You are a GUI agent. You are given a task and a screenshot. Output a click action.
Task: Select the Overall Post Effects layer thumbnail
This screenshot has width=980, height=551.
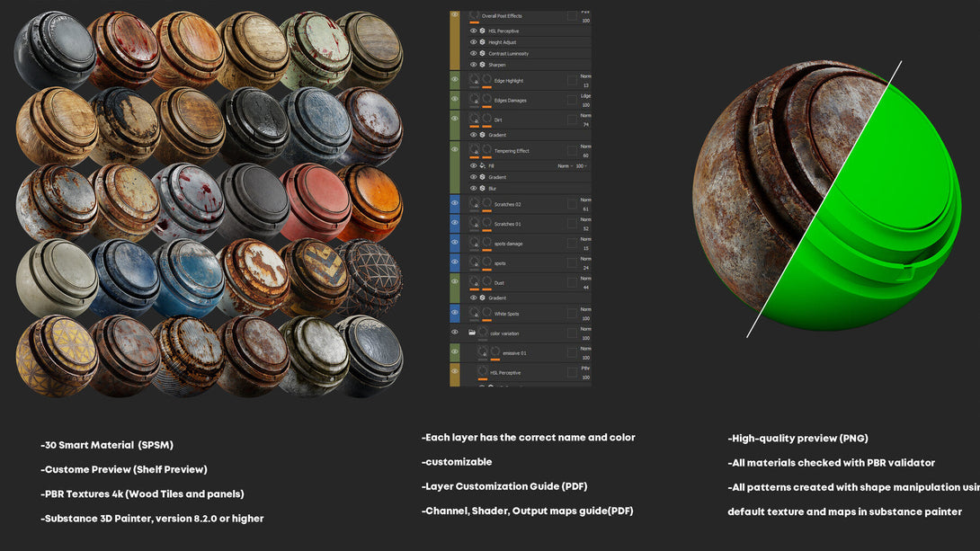click(x=475, y=15)
